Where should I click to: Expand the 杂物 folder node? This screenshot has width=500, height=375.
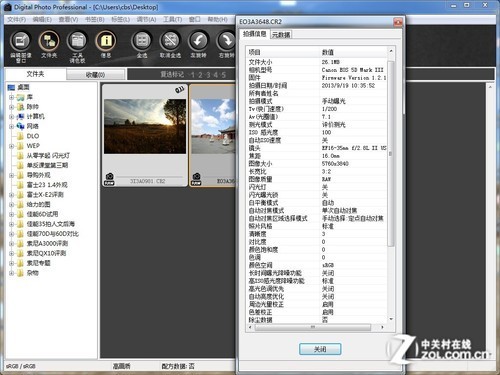(x=12, y=273)
